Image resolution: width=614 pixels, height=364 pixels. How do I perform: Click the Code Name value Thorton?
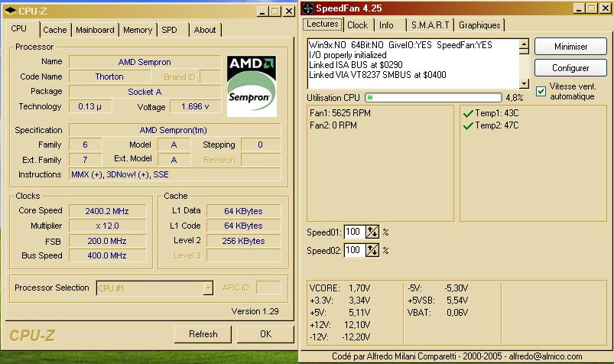click(109, 76)
